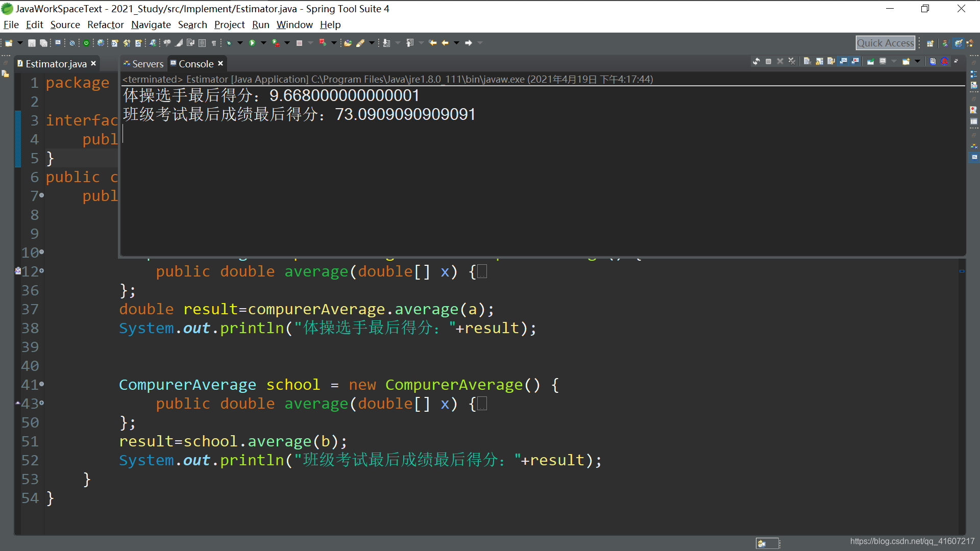The width and height of the screenshot is (980, 551).
Task: Open the File menu
Action: click(11, 24)
